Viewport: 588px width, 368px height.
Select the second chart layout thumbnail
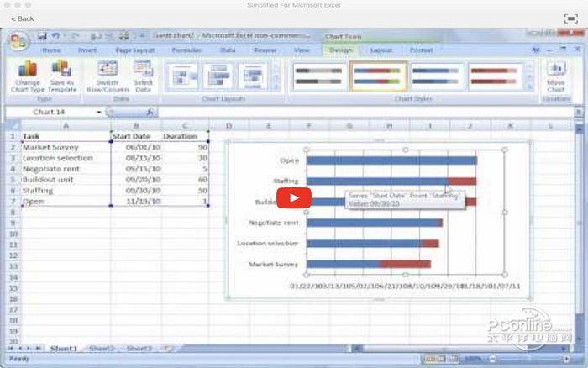point(218,76)
